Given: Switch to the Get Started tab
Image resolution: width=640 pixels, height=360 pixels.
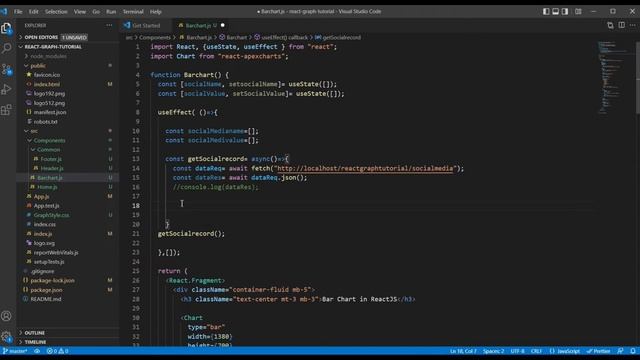Looking at the screenshot, I should click(x=146, y=25).
